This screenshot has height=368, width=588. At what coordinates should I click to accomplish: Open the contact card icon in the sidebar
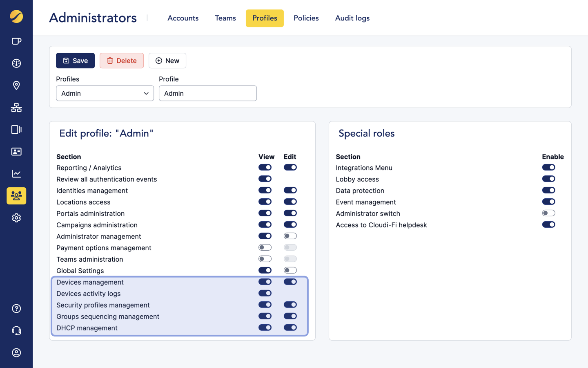tap(16, 152)
